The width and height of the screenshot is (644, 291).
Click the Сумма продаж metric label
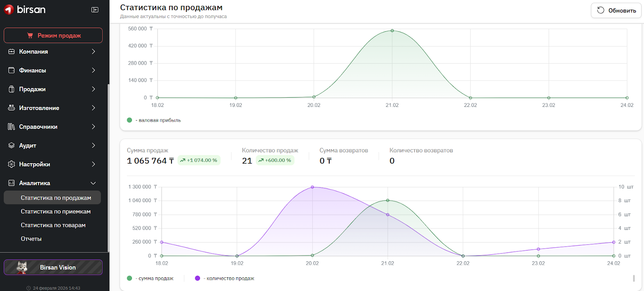click(x=147, y=150)
